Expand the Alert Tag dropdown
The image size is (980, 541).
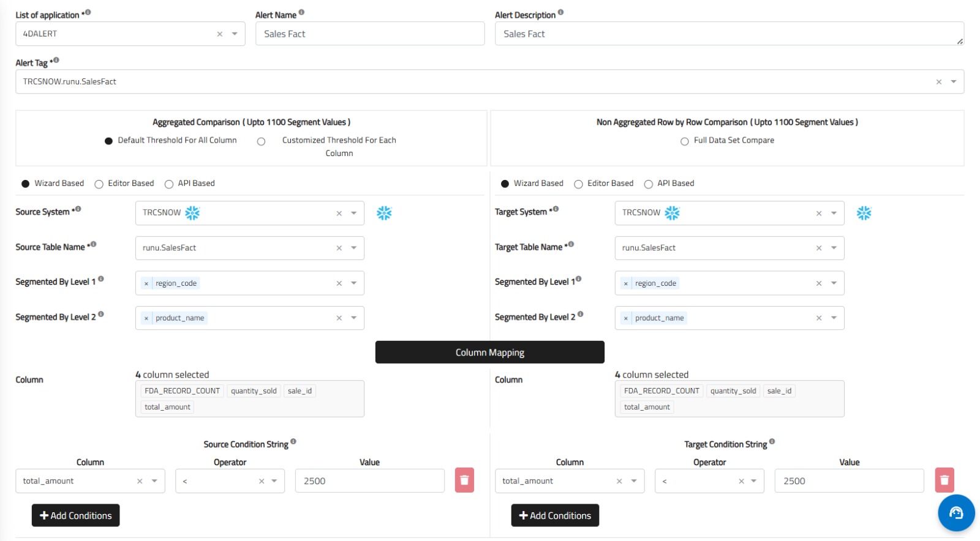point(953,82)
